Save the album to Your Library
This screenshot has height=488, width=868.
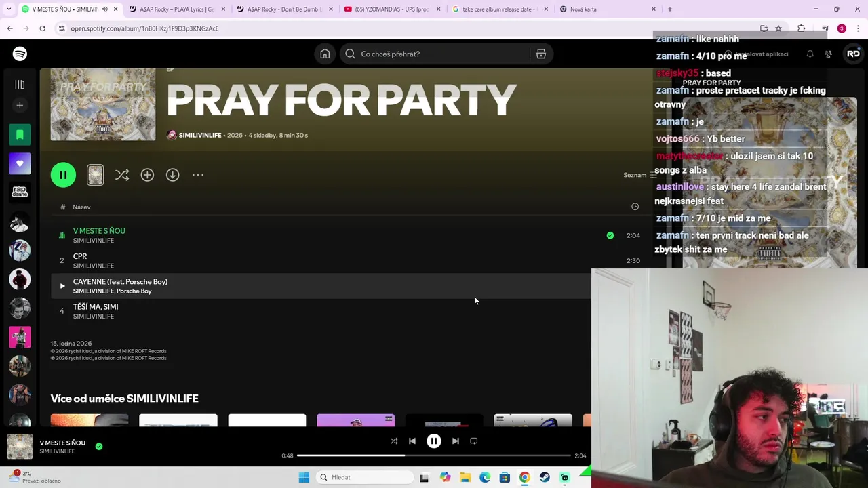pos(147,175)
